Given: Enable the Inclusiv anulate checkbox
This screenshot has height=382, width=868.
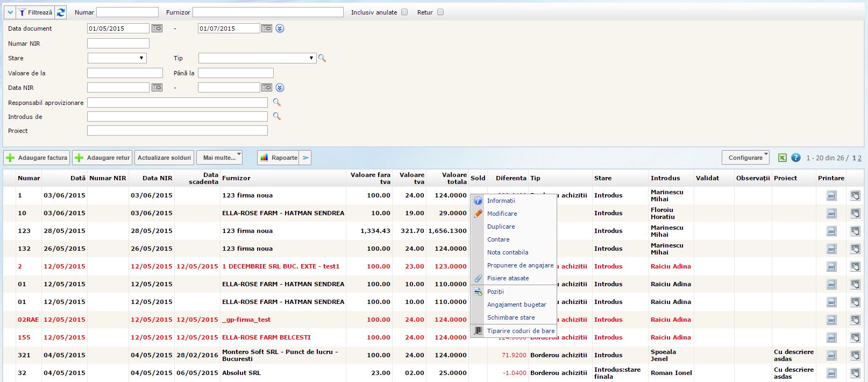Looking at the screenshot, I should pos(404,12).
